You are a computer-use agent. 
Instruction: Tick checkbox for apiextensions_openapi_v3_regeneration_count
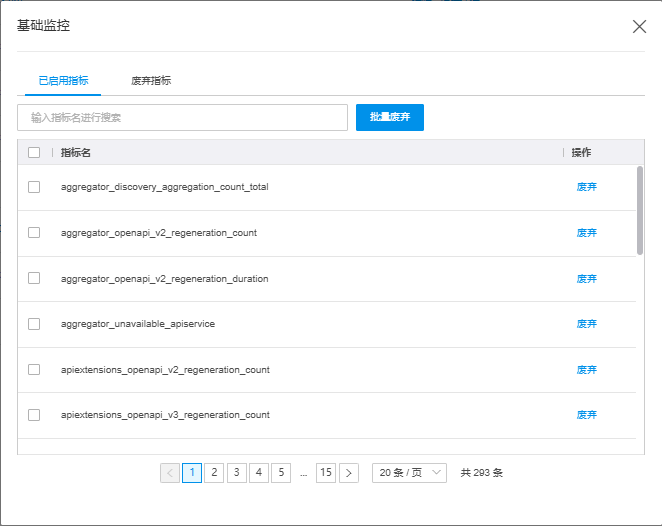tap(34, 415)
